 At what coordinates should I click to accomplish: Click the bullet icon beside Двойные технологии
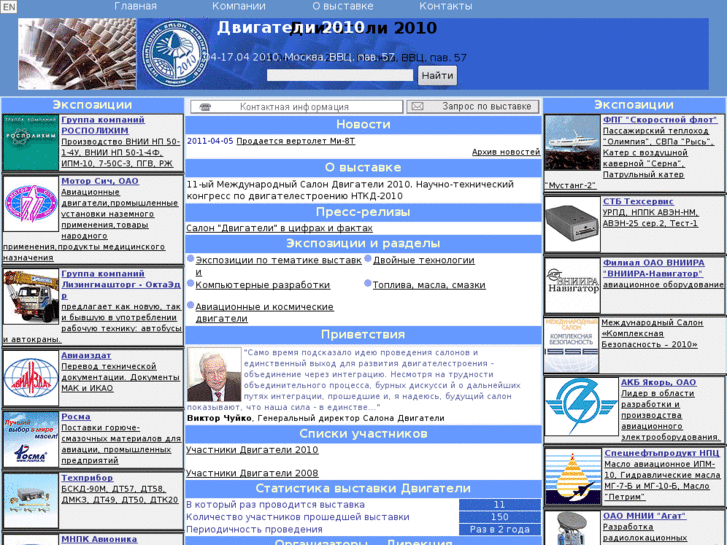368,258
